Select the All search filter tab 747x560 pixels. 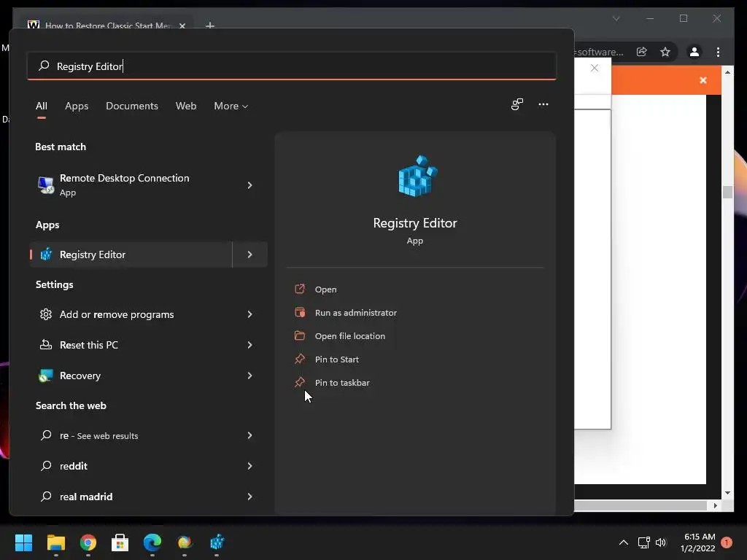tap(42, 106)
